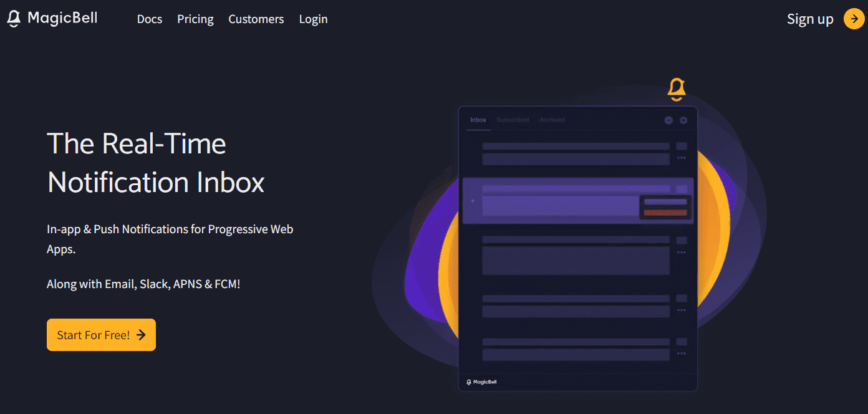Go to the Pricing page
The width and height of the screenshot is (868, 414).
[x=195, y=19]
